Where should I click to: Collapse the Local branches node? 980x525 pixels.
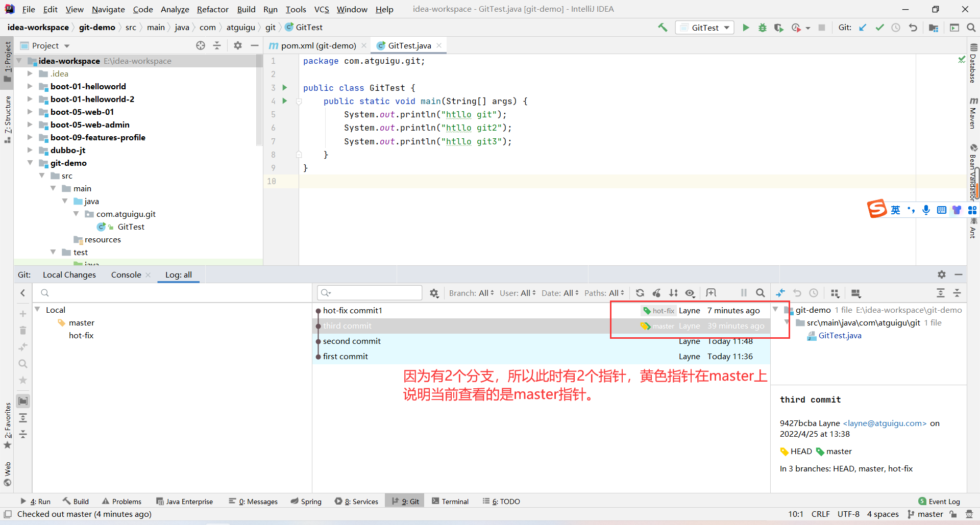(x=38, y=309)
